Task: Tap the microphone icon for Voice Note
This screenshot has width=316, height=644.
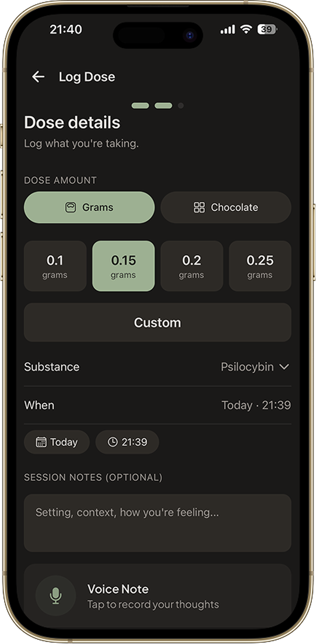Action: [56, 595]
